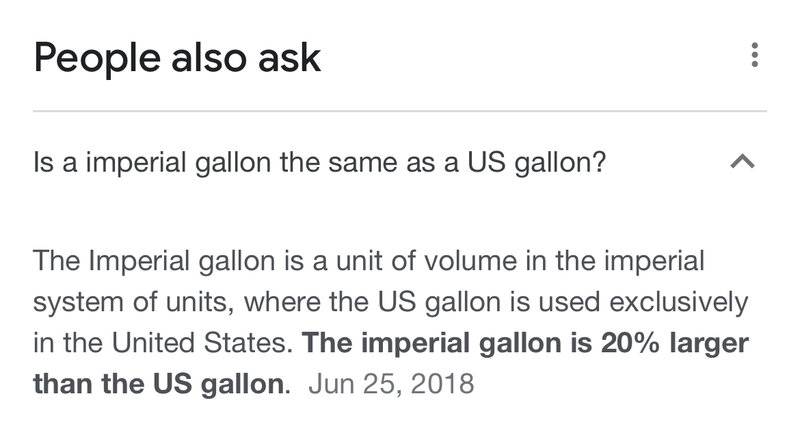Click the 'People also ask' heading
The height and width of the screenshot is (446, 800).
click(x=177, y=58)
